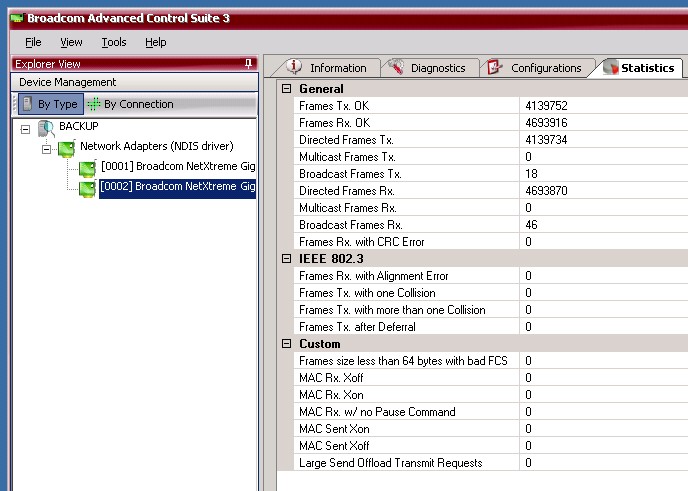Click the MAC Rx. Xoff label
Image resolution: width=688 pixels, height=491 pixels.
[331, 378]
